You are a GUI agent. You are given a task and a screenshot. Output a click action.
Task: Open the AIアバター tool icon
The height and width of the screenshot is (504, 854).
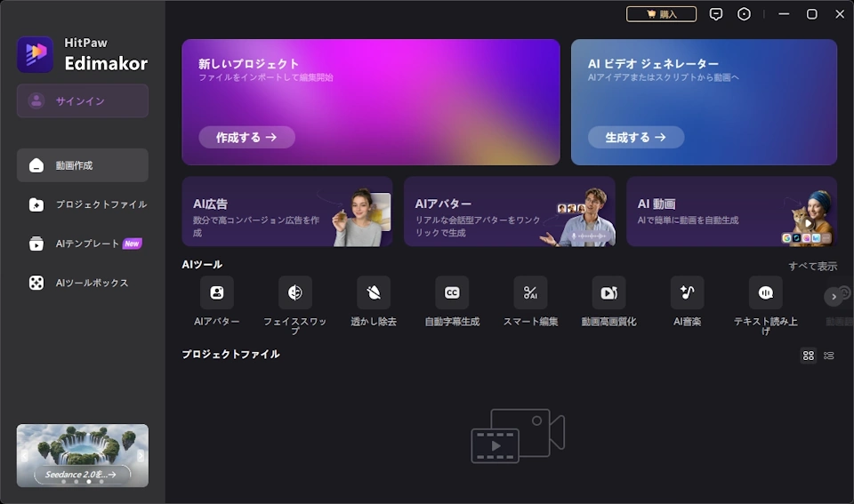(217, 292)
